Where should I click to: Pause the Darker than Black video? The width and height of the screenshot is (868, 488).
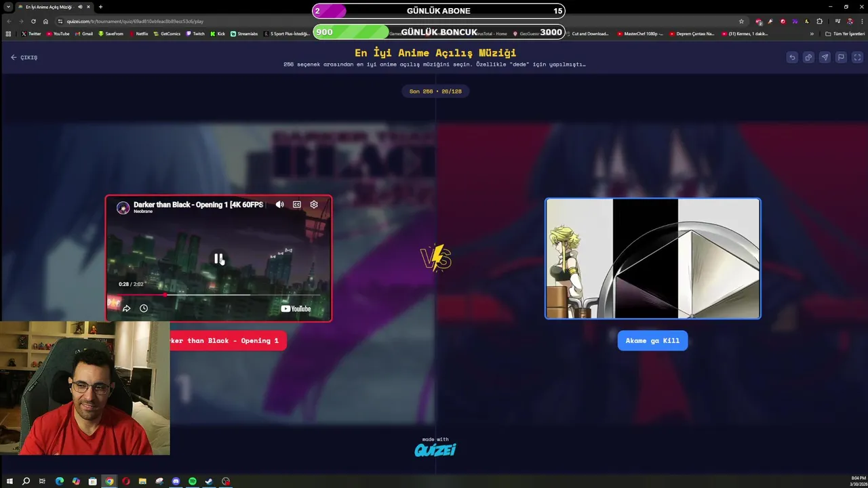pyautogui.click(x=218, y=258)
